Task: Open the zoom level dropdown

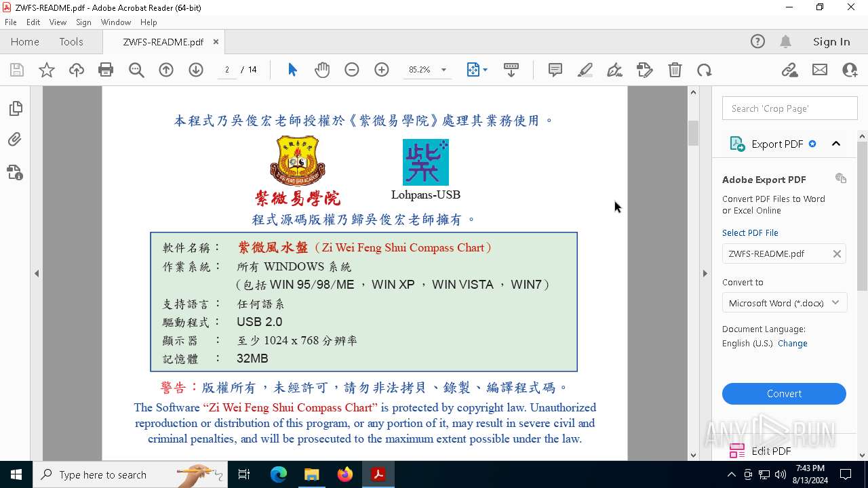Action: point(443,70)
